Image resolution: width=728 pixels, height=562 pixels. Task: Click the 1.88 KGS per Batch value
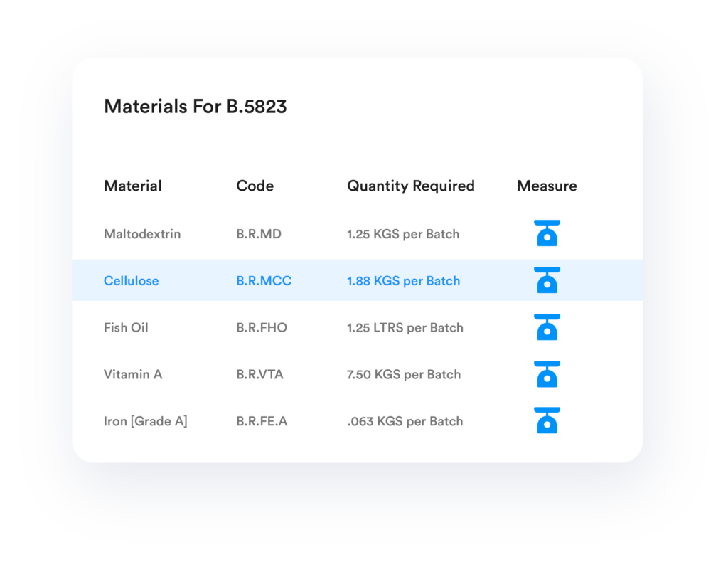tap(403, 280)
